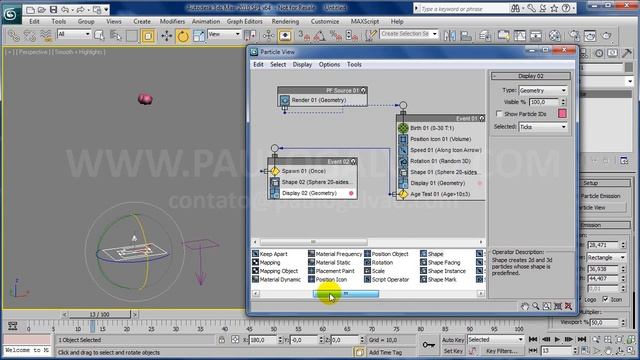The image size is (640, 360).
Task: Go to the animation start frame
Action: [533, 340]
